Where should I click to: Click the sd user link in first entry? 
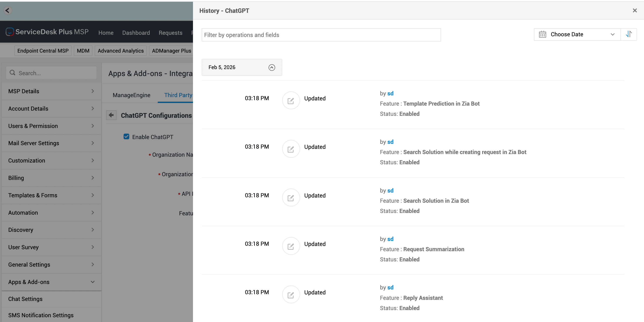(x=390, y=93)
